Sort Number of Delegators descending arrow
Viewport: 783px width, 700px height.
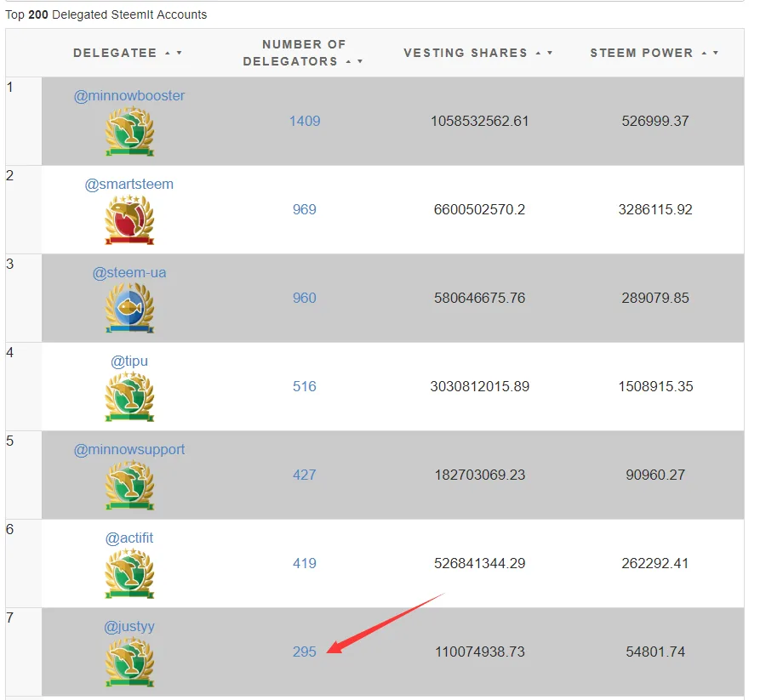360,61
